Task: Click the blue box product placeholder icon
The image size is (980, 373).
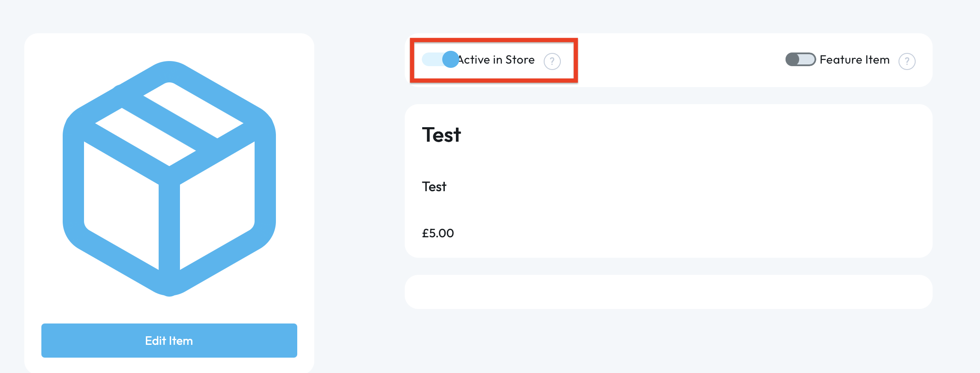Action: [x=169, y=178]
